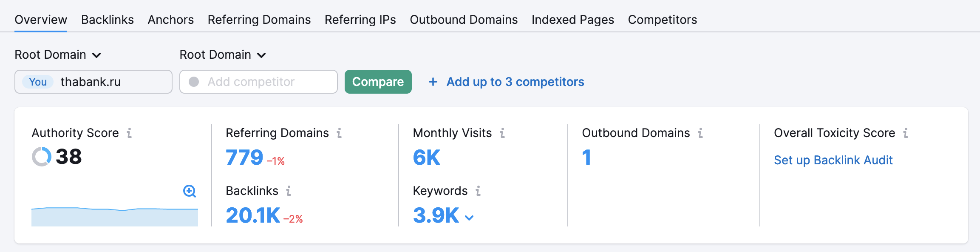Open the competitor Root Domain dropdown
The image size is (980, 252).
tap(223, 55)
